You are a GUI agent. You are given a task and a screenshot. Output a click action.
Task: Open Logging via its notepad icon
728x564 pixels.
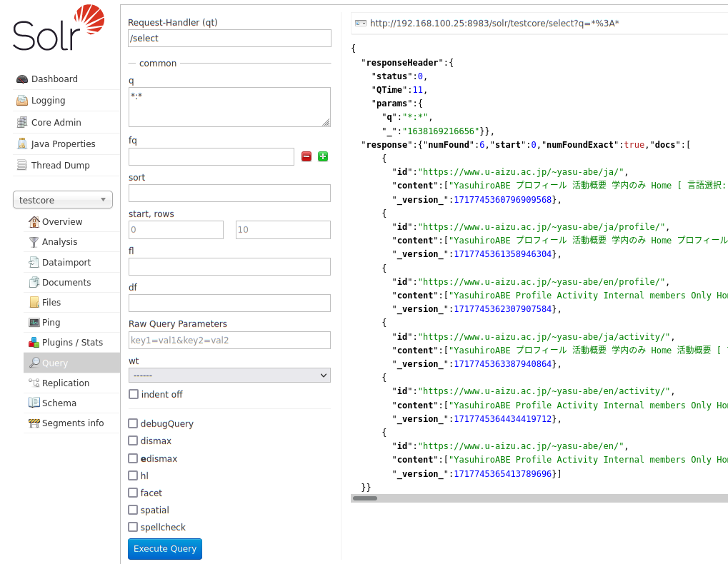[21, 101]
